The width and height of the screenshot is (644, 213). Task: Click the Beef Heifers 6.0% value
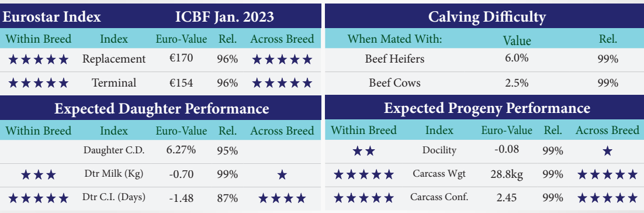(517, 59)
